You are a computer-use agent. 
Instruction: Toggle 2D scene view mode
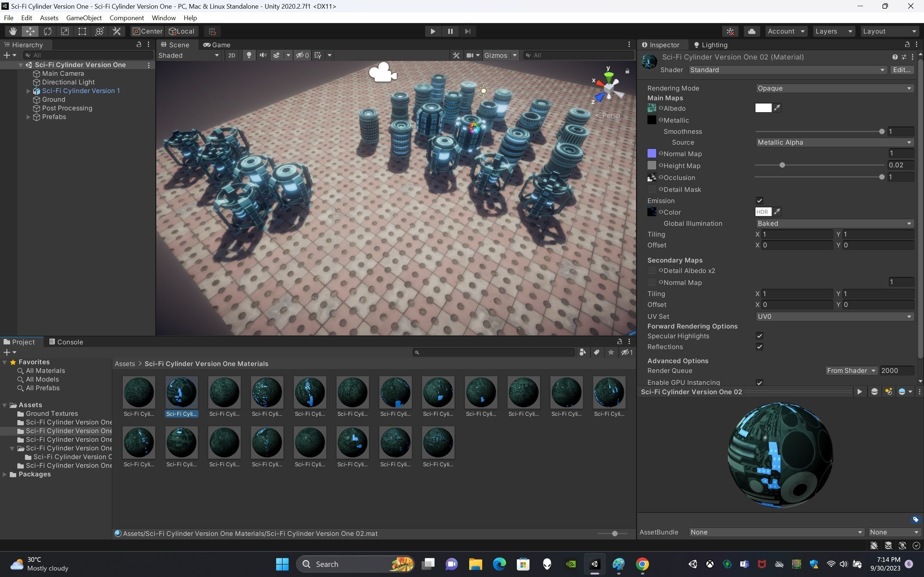point(231,55)
